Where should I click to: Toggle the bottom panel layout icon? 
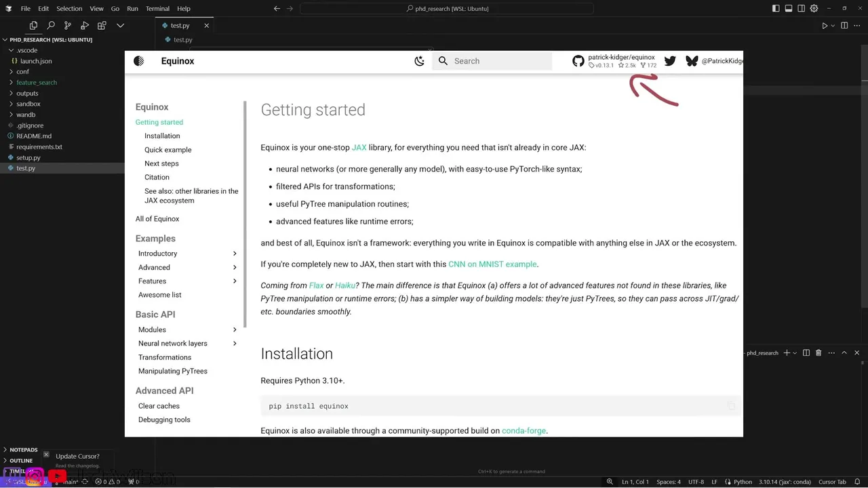789,9
